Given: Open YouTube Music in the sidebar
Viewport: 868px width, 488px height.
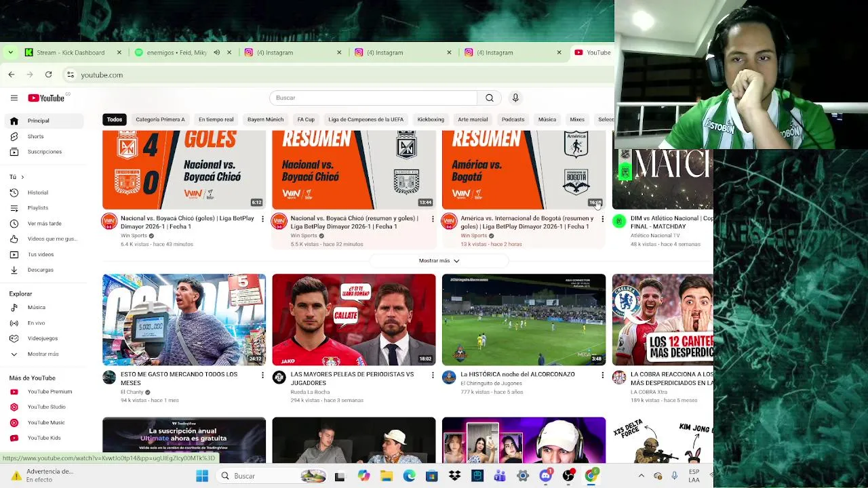Looking at the screenshot, I should tap(43, 422).
